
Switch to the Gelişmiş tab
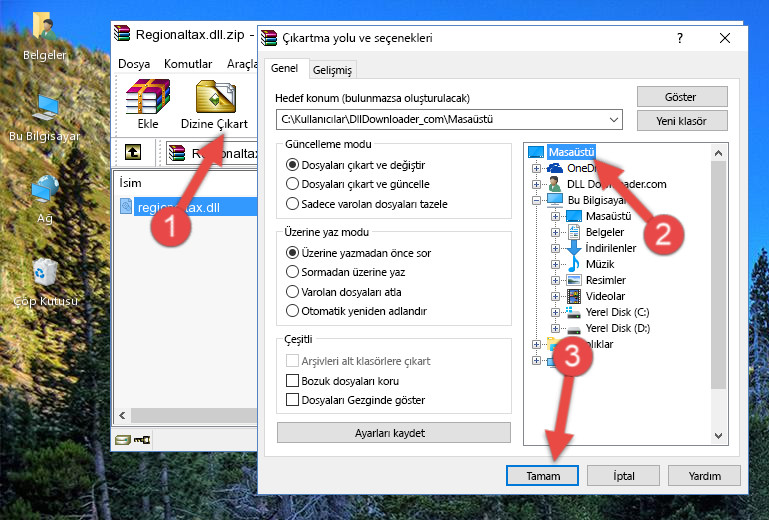332,70
